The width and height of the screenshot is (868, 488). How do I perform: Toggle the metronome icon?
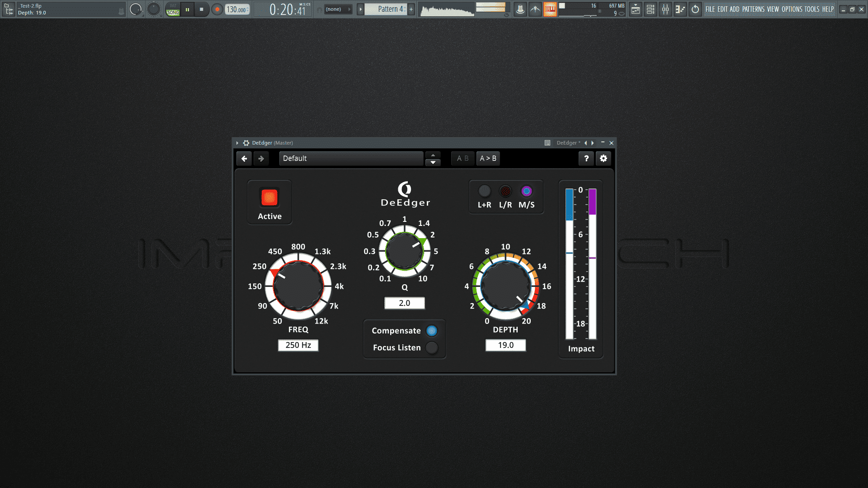520,9
